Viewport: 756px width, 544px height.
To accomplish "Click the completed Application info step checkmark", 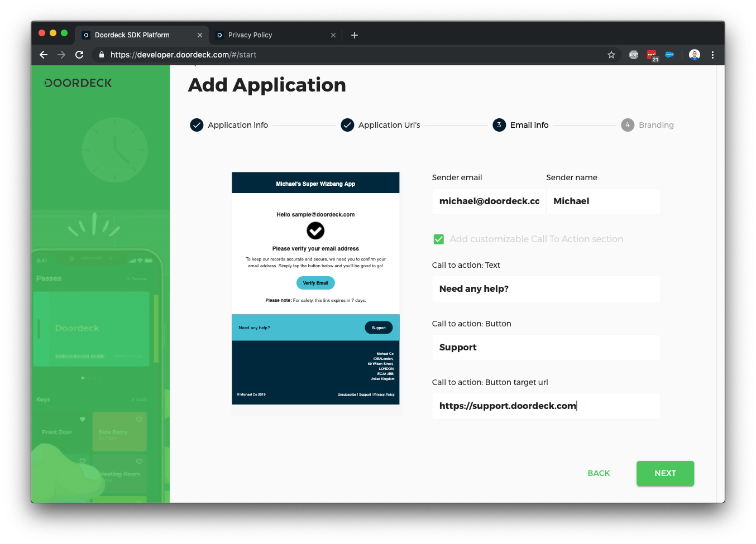I will pyautogui.click(x=197, y=125).
